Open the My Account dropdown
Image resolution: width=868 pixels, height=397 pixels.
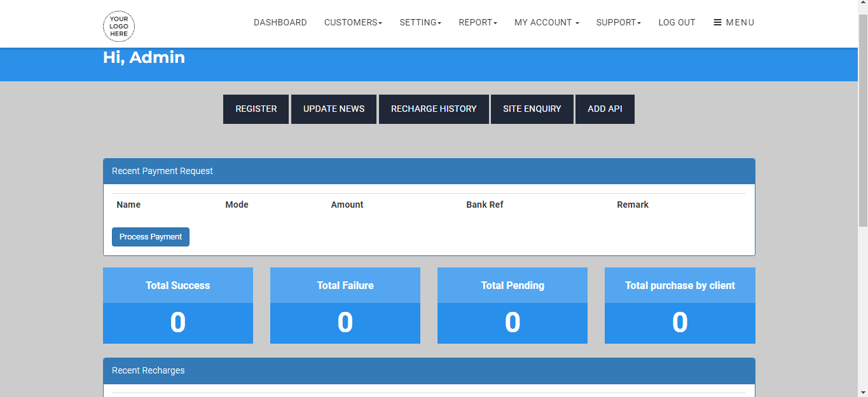pyautogui.click(x=546, y=22)
